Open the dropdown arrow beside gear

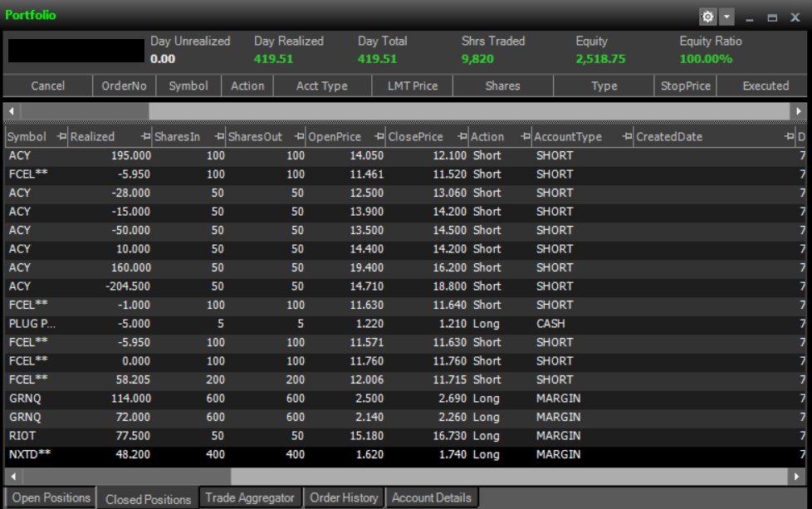(x=726, y=17)
